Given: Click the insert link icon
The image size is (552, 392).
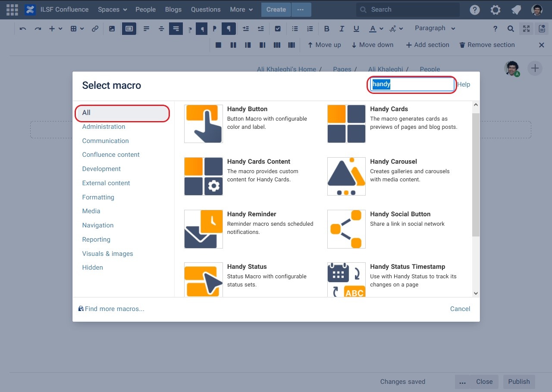Looking at the screenshot, I should point(95,28).
